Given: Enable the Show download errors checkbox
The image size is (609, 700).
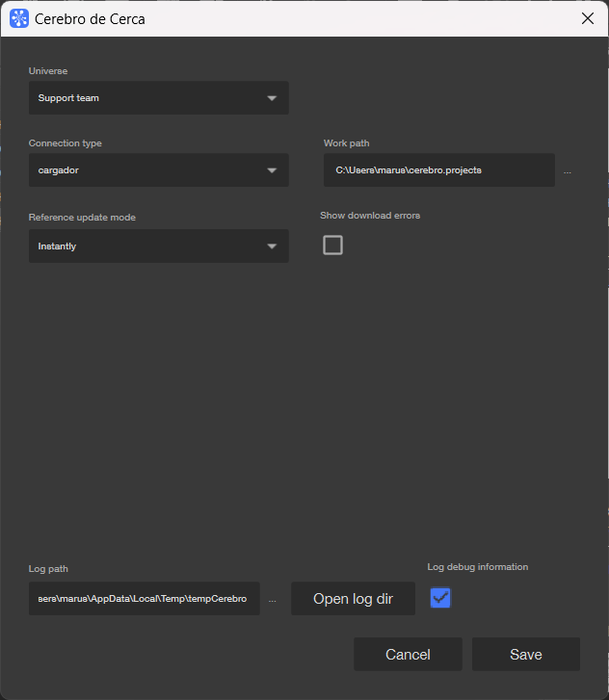Looking at the screenshot, I should [x=332, y=246].
